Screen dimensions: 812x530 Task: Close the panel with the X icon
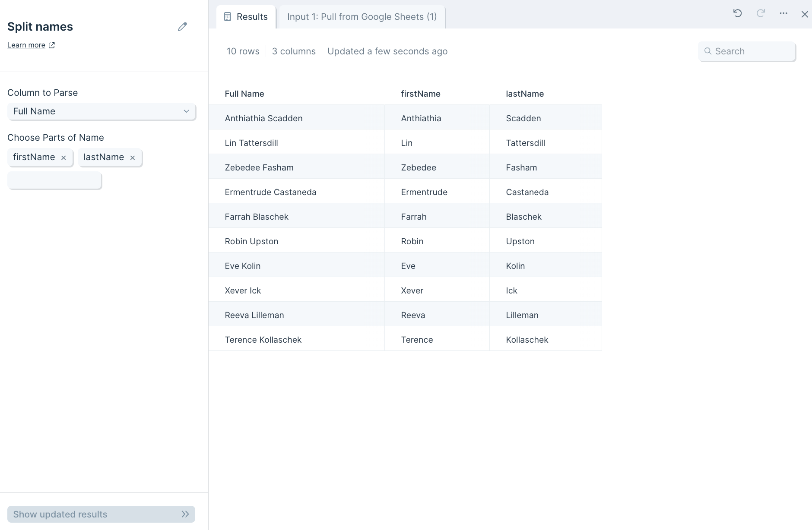pyautogui.click(x=805, y=14)
